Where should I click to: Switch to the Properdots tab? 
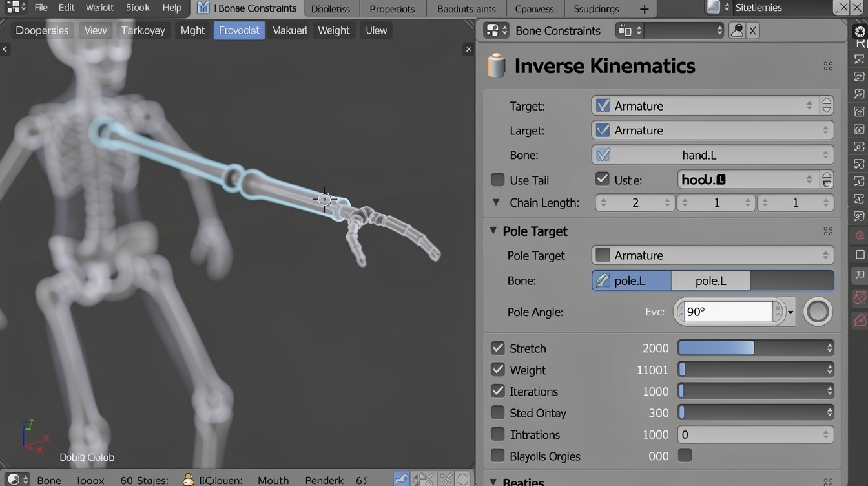point(392,9)
